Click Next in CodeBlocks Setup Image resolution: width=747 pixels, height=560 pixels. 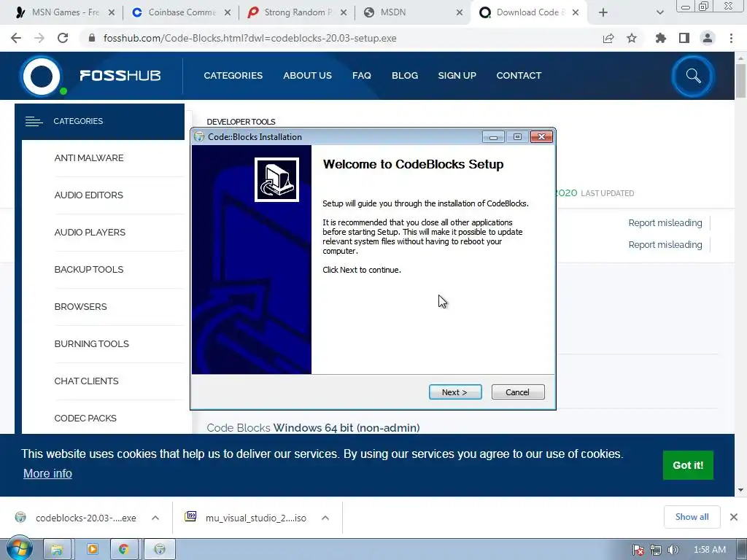coord(455,392)
